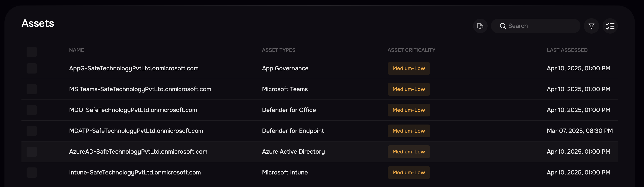Click last assessed date in MDO row
Viewport: 644px width, 187px height.
pyautogui.click(x=579, y=110)
